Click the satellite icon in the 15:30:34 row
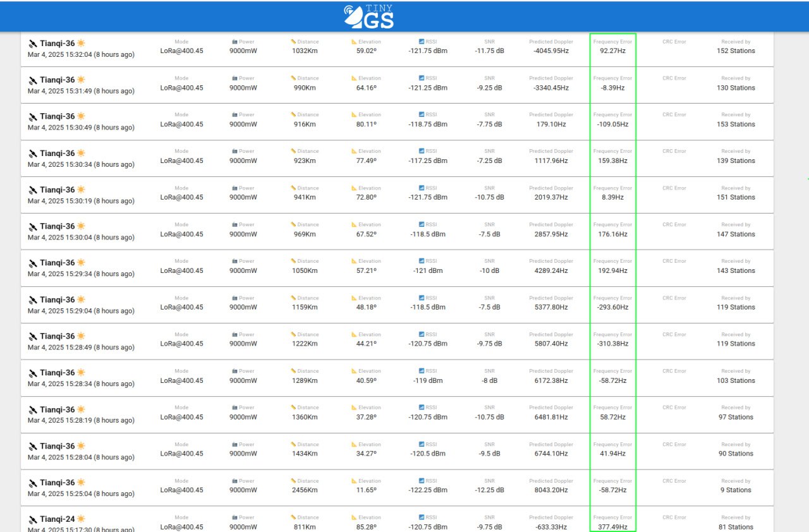The image size is (809, 532). coord(33,154)
